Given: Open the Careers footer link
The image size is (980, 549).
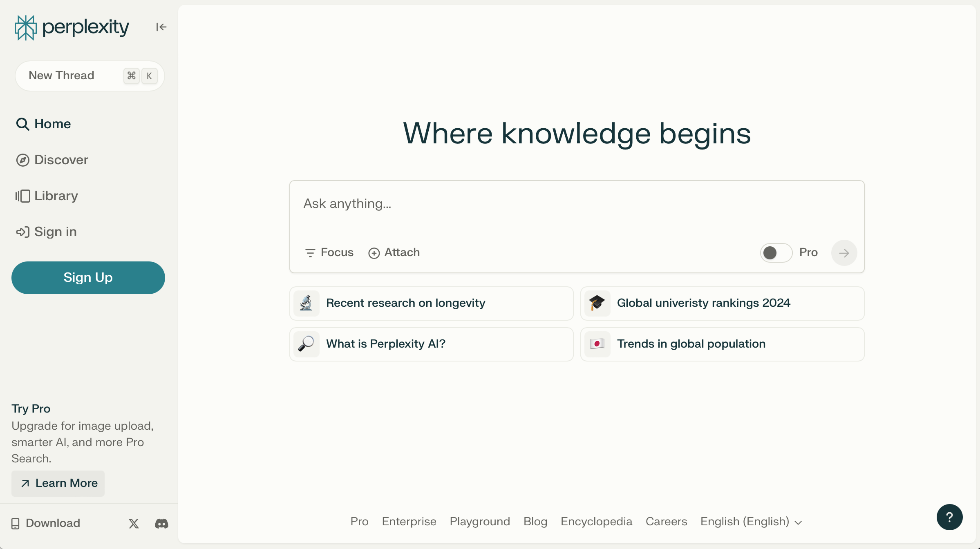Looking at the screenshot, I should point(666,522).
